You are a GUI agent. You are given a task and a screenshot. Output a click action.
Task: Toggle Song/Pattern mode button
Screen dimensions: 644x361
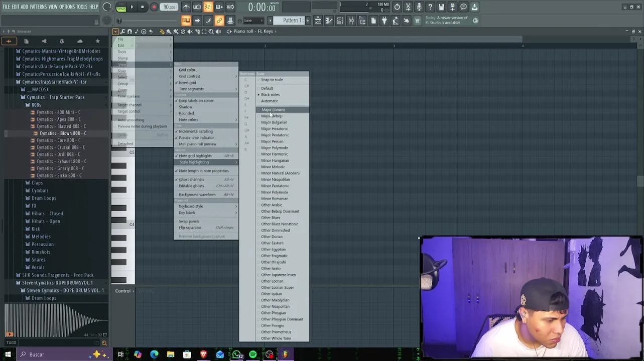[x=121, y=7]
